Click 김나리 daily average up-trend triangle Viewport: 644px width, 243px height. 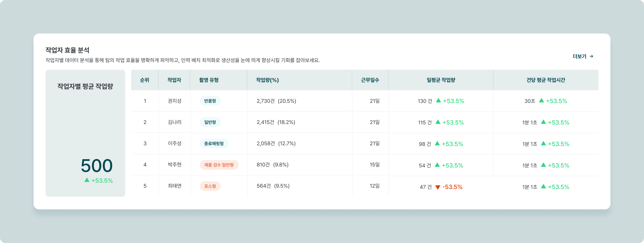pyautogui.click(x=438, y=122)
